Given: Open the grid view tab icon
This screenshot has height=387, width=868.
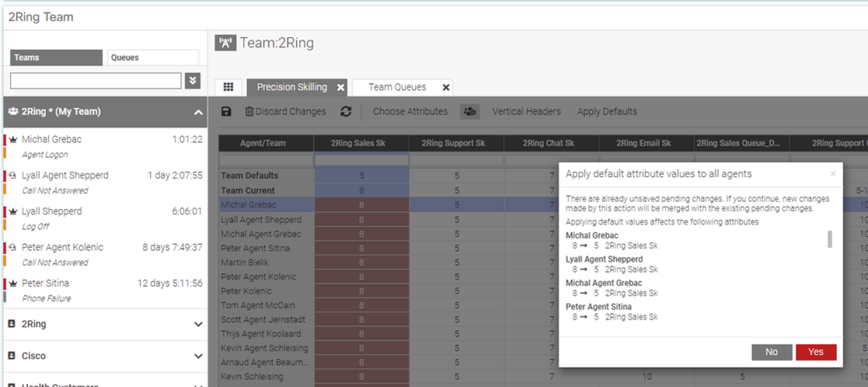Looking at the screenshot, I should pos(228,87).
